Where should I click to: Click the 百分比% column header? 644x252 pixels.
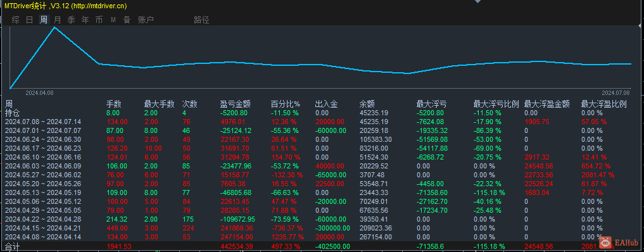point(286,104)
